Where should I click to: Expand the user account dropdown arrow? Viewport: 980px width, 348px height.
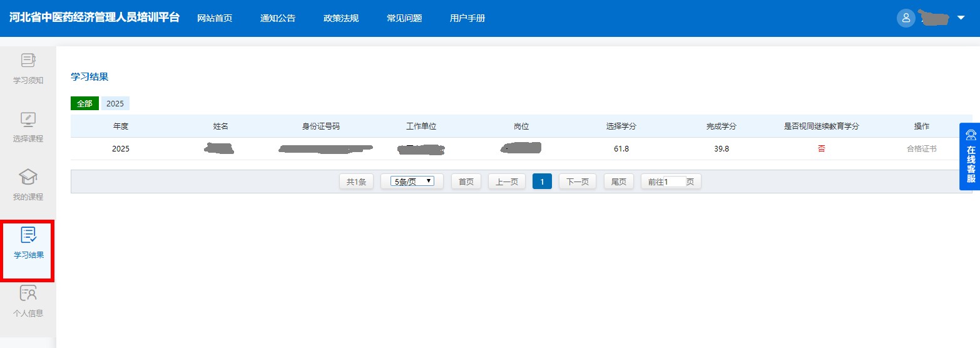pyautogui.click(x=961, y=18)
